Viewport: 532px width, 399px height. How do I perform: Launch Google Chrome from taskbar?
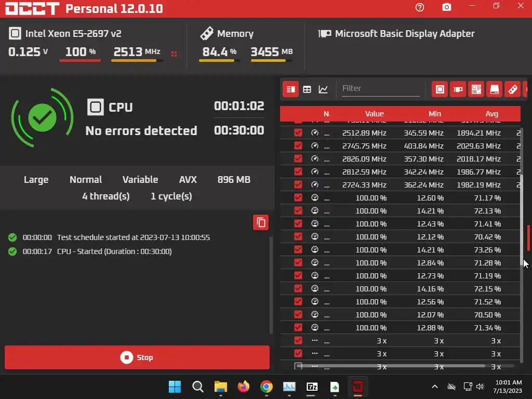click(267, 387)
